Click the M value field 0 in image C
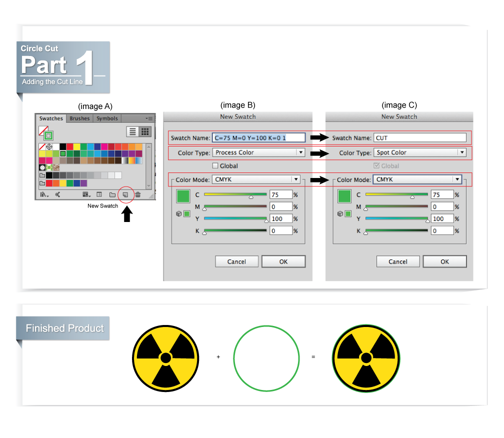This screenshot has height=438, width=504. click(x=442, y=206)
